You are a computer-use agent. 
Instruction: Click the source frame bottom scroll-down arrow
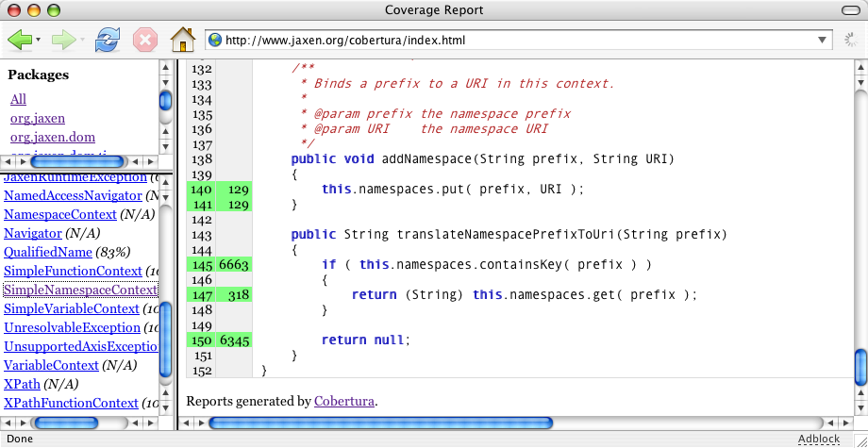[x=860, y=409]
